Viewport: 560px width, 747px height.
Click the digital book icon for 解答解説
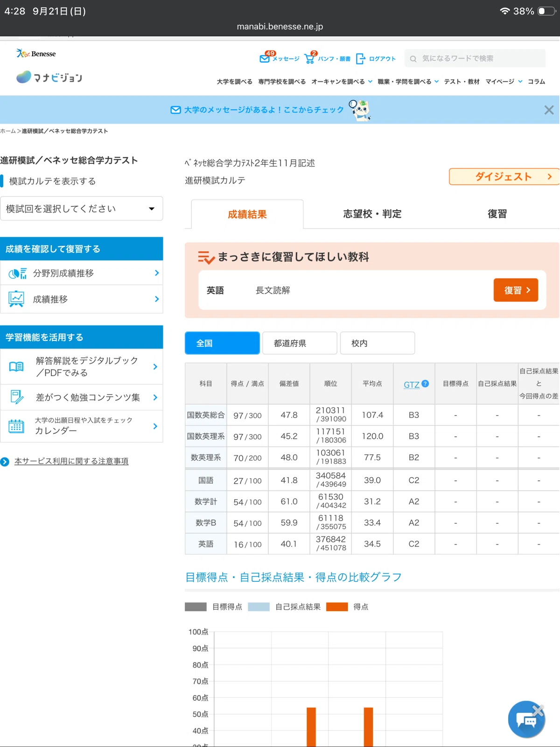click(x=16, y=366)
